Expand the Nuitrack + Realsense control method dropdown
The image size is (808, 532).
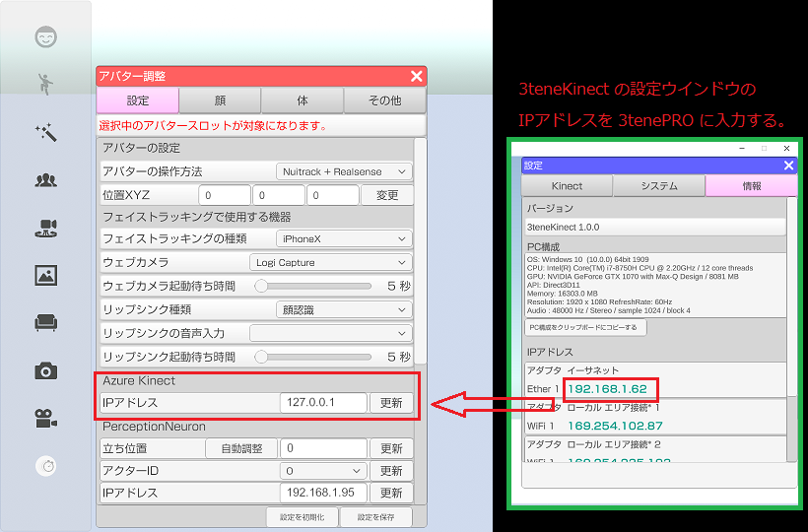tap(344, 171)
